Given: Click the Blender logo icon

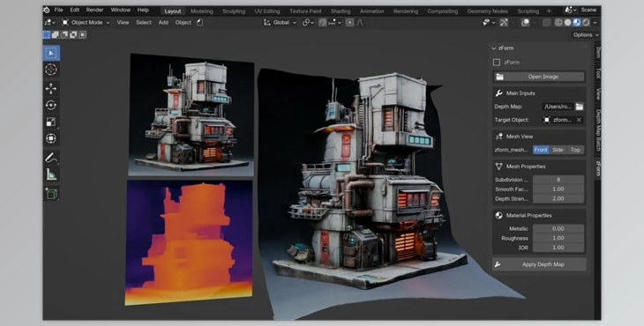Looking at the screenshot, I should click(47, 10).
